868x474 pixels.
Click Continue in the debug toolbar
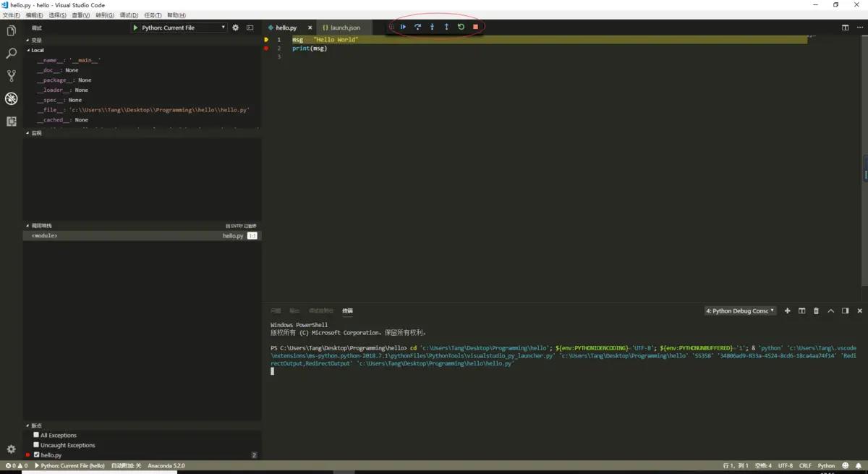[403, 27]
